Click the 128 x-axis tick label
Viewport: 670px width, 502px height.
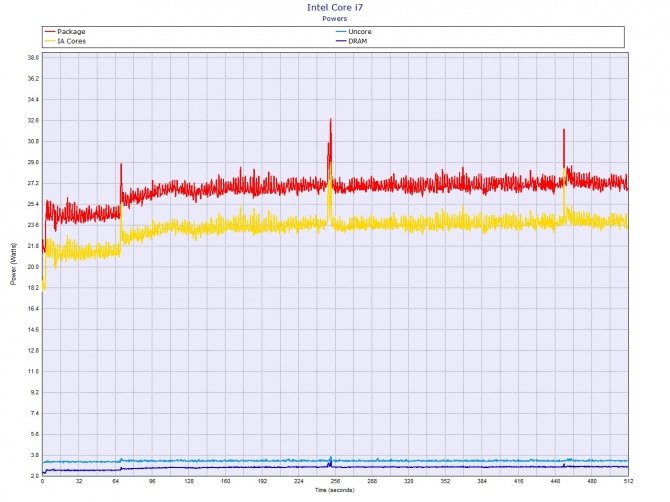click(189, 481)
